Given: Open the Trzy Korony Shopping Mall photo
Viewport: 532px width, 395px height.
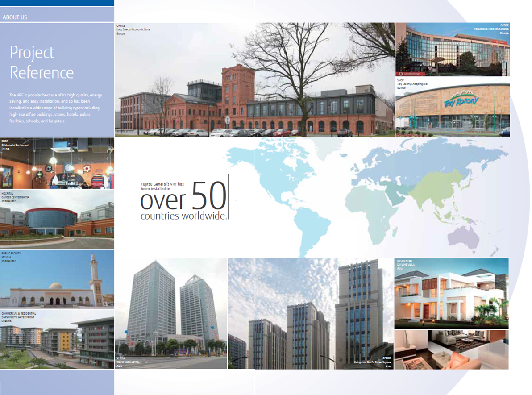Looking at the screenshot, I should click(452, 107).
